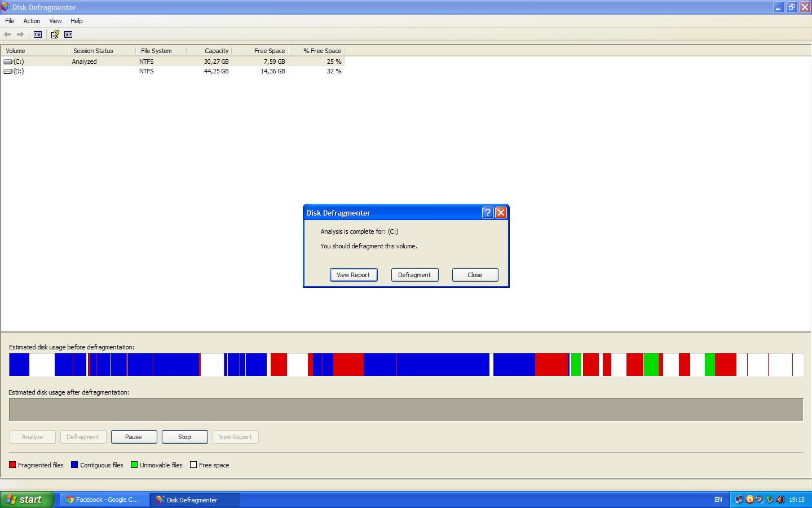Click the NTFS cell in the (D:) row
Viewport: 812px width, 508px height.
click(x=147, y=71)
